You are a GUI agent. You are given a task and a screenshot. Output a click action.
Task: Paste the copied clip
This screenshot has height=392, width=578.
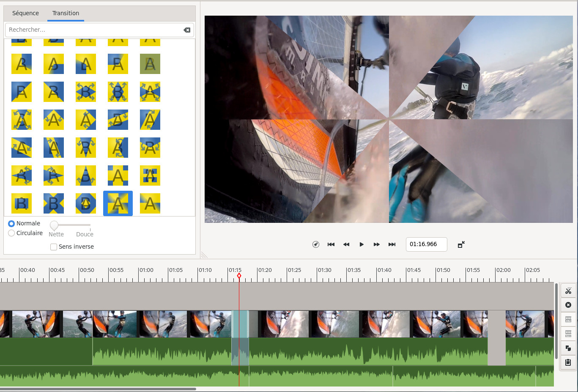click(568, 362)
